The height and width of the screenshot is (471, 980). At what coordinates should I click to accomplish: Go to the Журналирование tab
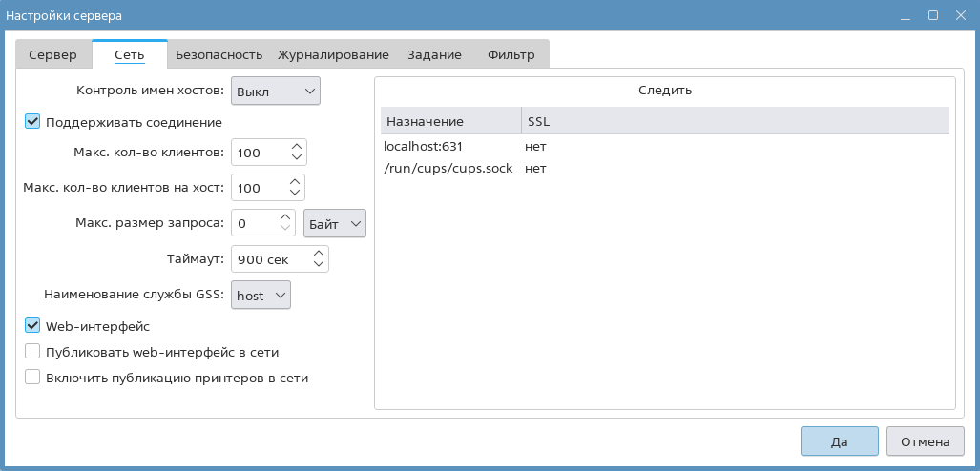(333, 55)
